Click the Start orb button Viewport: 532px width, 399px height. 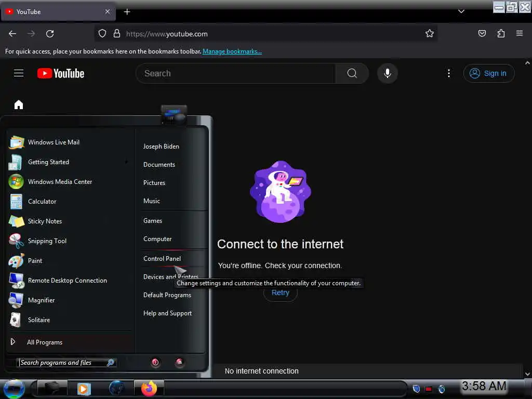[14, 389]
